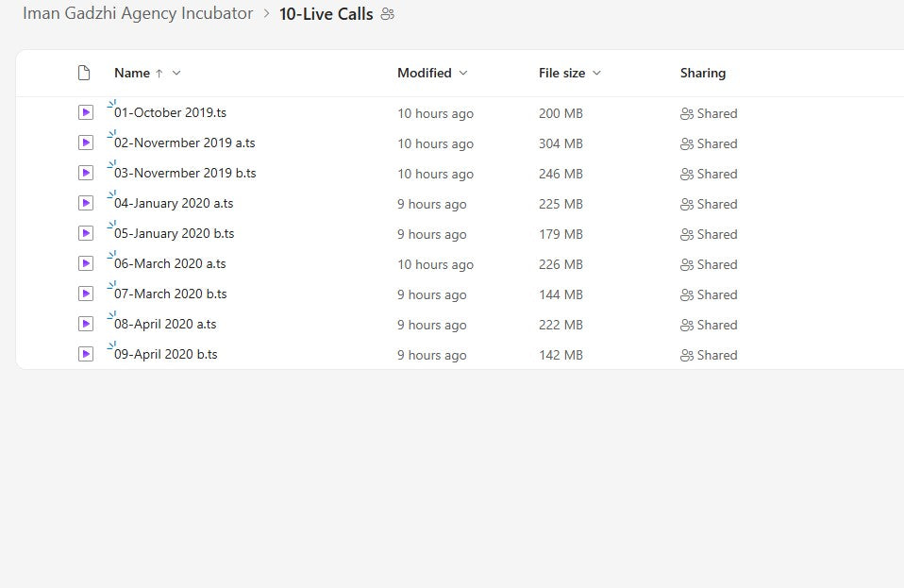Open the File size column dropdown

[596, 73]
